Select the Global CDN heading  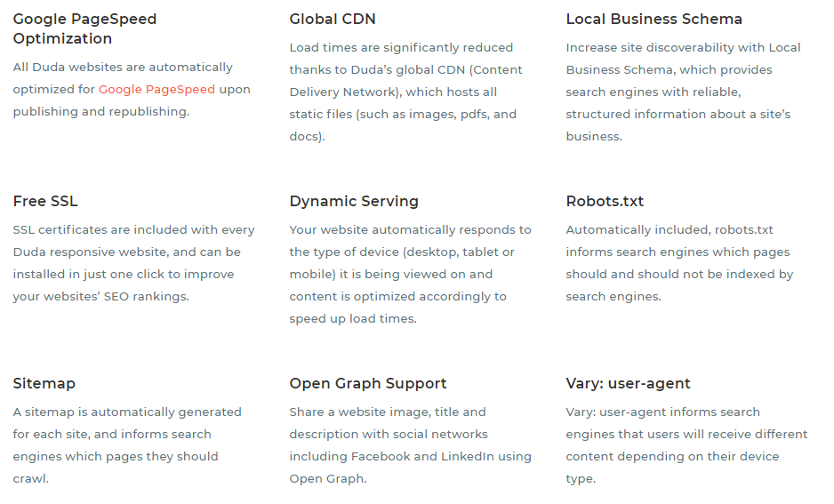[333, 20]
